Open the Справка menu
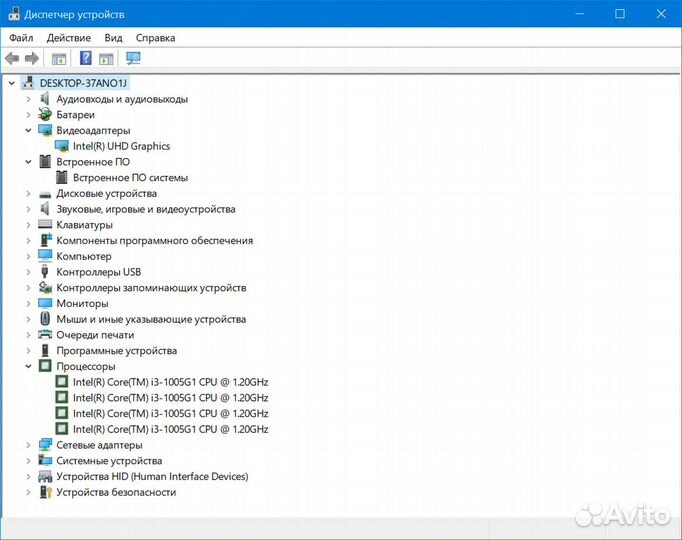This screenshot has width=682, height=540. (155, 38)
